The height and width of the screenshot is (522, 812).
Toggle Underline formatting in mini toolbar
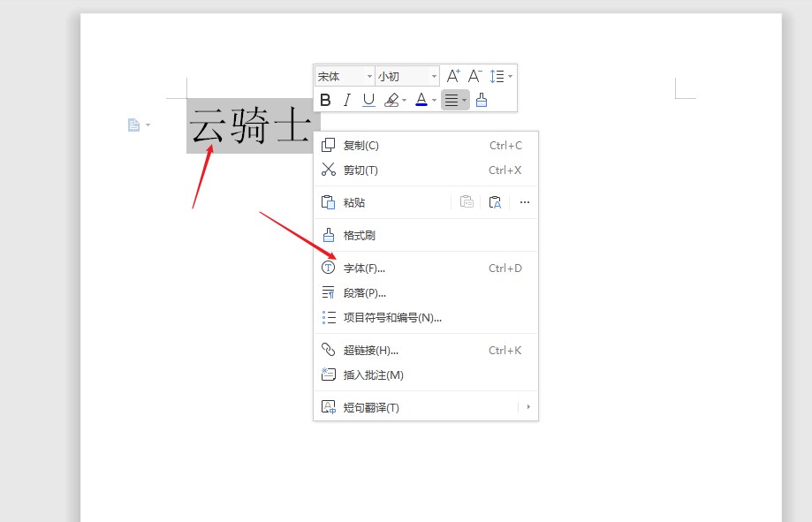coord(368,100)
